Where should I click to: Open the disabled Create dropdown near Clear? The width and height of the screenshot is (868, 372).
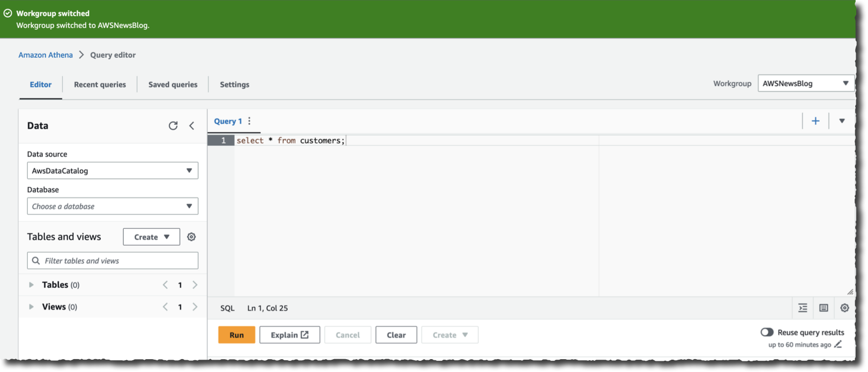tap(450, 335)
